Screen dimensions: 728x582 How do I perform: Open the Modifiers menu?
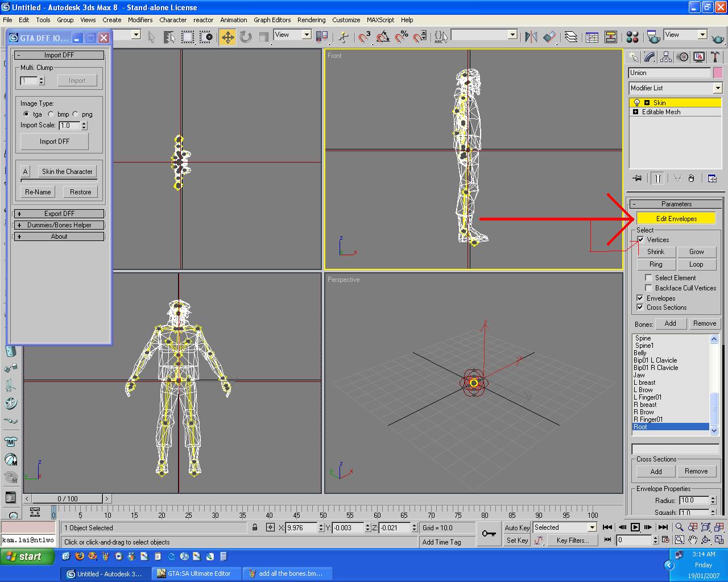(140, 20)
